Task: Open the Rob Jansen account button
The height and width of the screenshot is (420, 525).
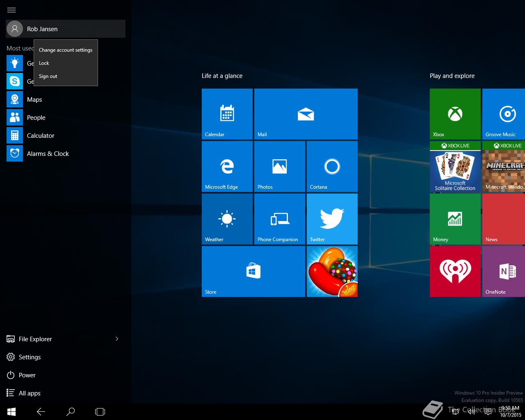Action: [66, 29]
